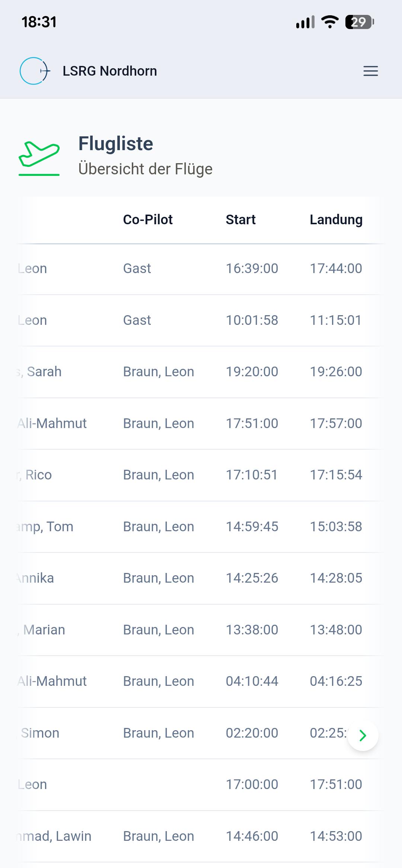The width and height of the screenshot is (402, 868).
Task: Open the flight starting at 16:39:00
Action: (201, 269)
